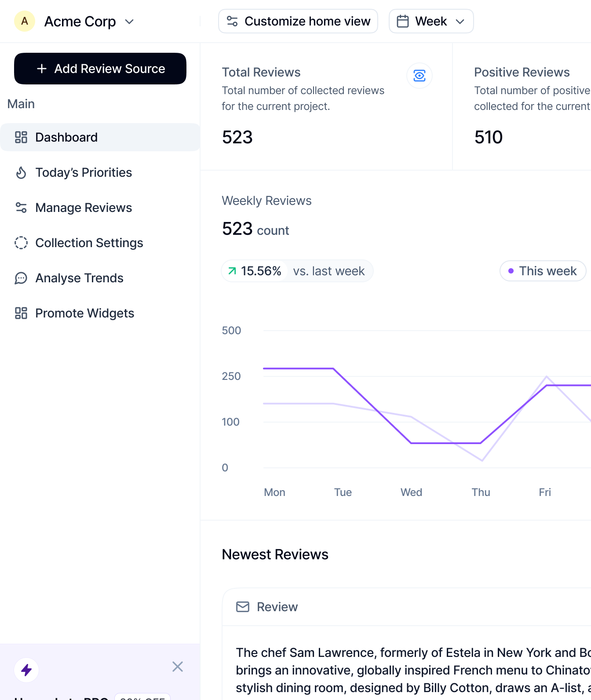Go to Analyse Trends page
The height and width of the screenshot is (700, 591).
(x=79, y=278)
